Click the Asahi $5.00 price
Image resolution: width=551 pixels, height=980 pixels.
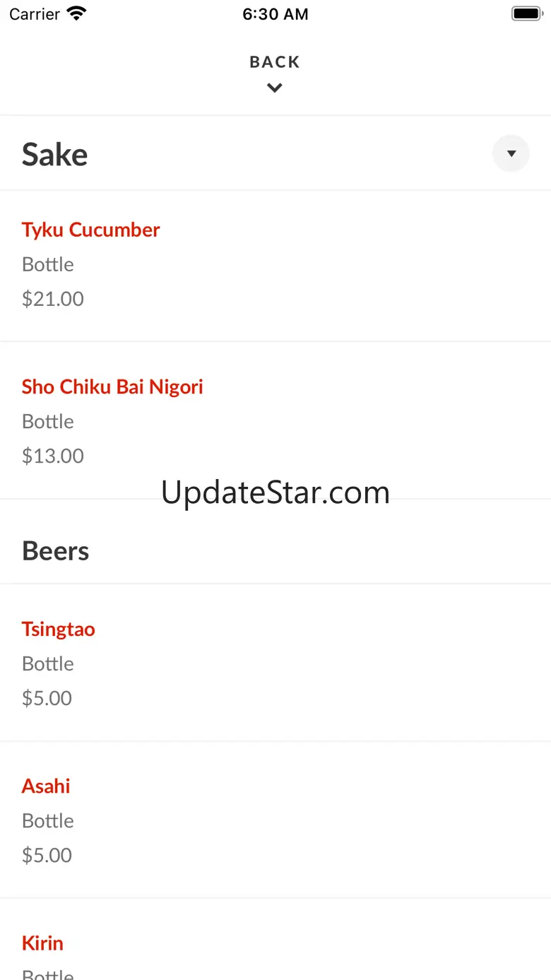click(x=47, y=855)
